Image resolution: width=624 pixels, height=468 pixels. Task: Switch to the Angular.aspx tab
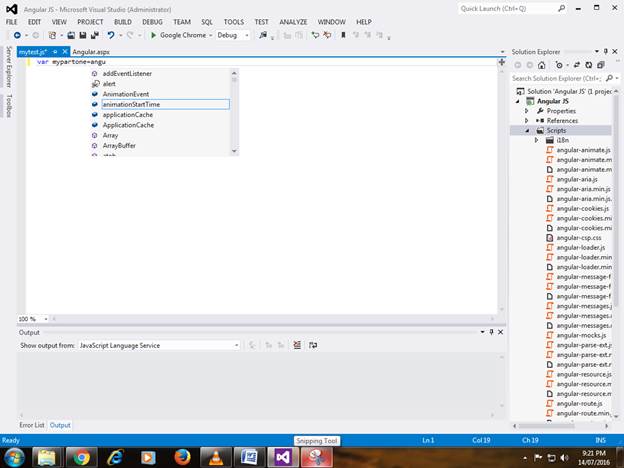(x=91, y=52)
